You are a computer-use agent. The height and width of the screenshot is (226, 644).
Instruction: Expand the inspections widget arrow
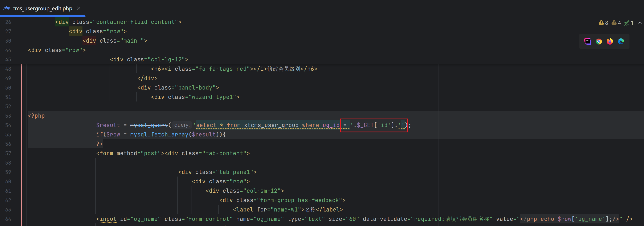(640, 23)
